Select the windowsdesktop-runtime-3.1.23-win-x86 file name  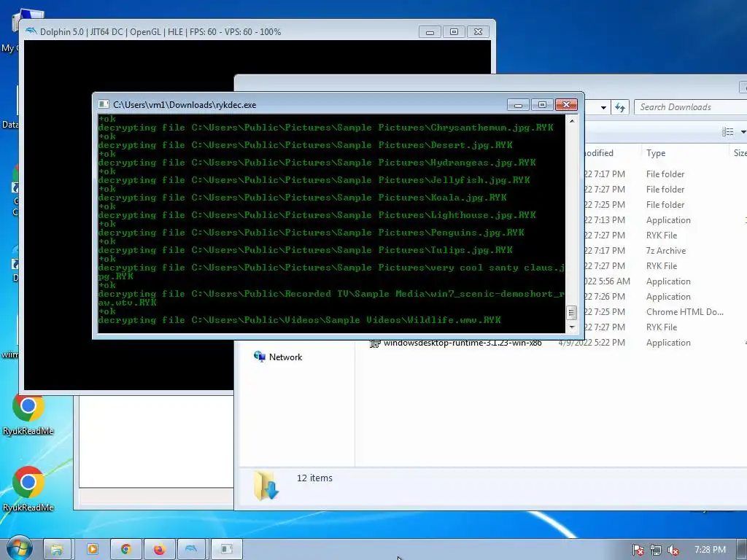click(462, 343)
